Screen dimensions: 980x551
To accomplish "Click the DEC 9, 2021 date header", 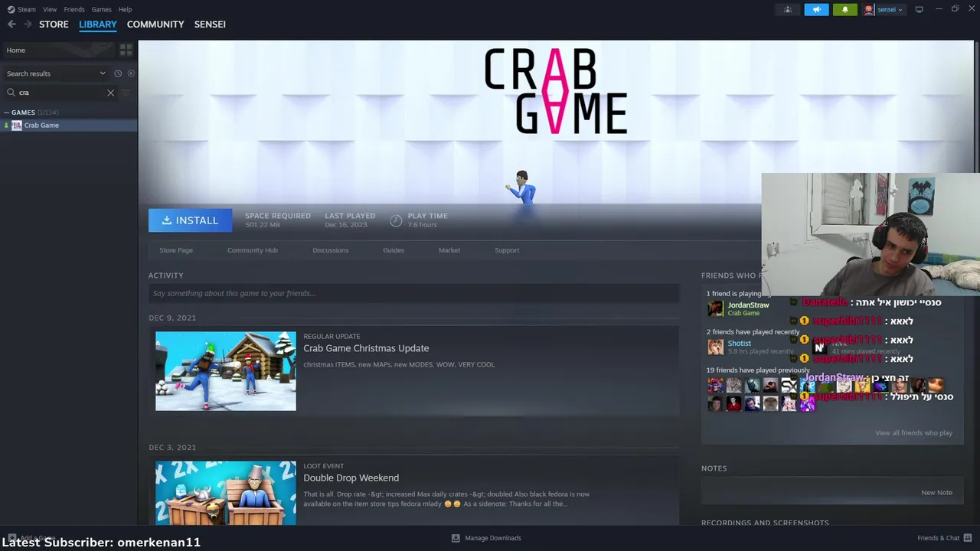I will [172, 318].
